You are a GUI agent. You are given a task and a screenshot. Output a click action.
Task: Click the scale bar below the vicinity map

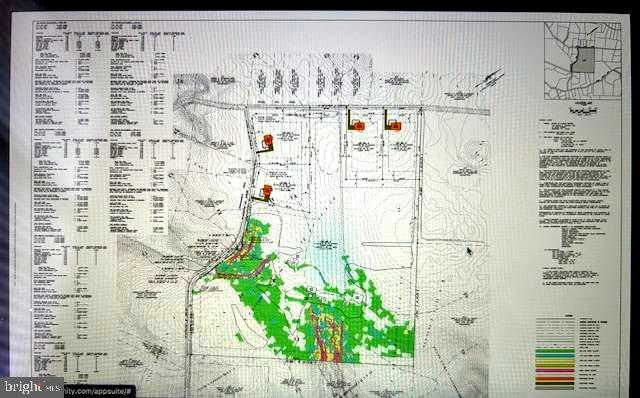coord(583,111)
